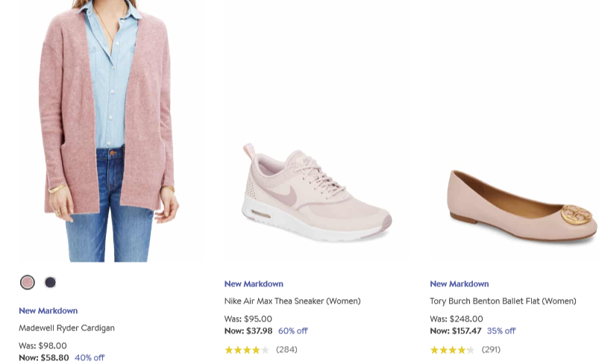Screen dimensions: 599x364
Task: Select the navy color swatch
Action: [50, 282]
